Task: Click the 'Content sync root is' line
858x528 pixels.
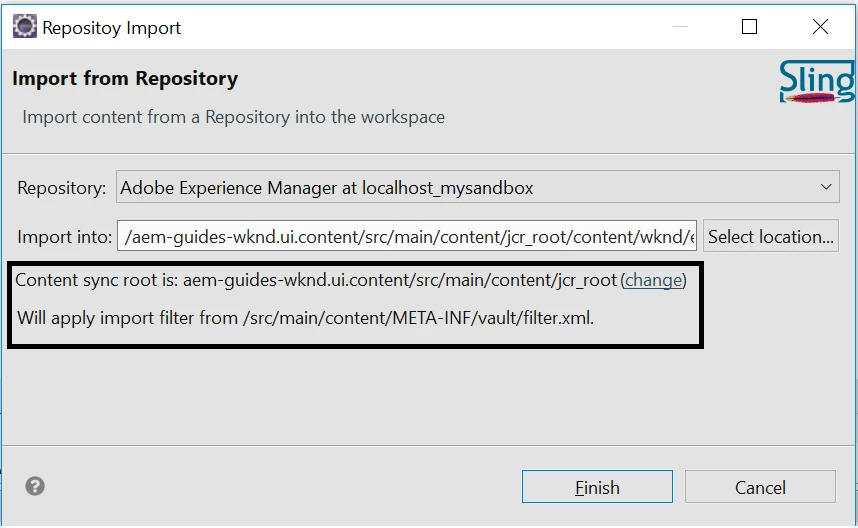Action: [350, 280]
